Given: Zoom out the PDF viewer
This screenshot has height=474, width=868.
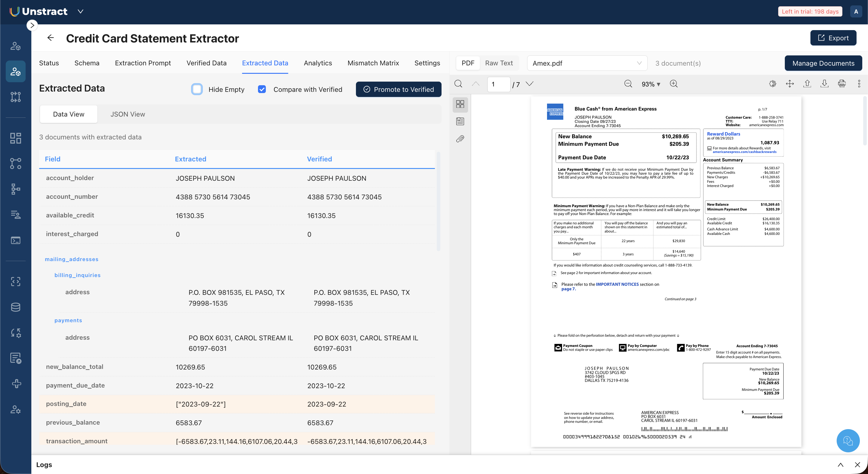Looking at the screenshot, I should click(628, 84).
